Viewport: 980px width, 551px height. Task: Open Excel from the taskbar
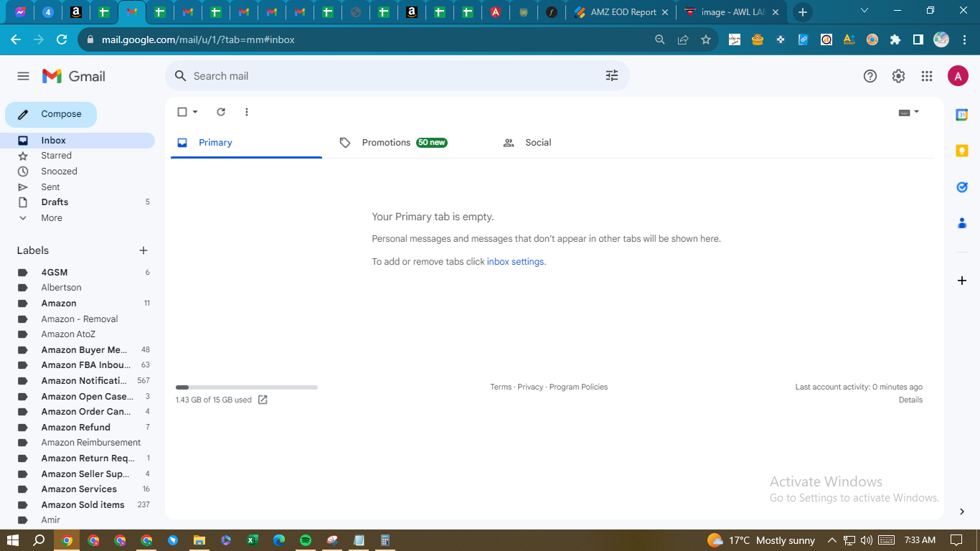(253, 540)
